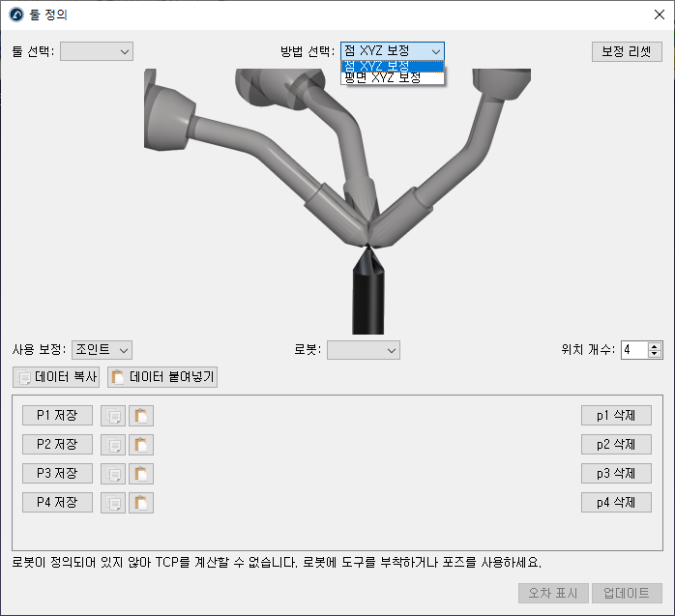Delete point with p4 삭제

coord(616,502)
